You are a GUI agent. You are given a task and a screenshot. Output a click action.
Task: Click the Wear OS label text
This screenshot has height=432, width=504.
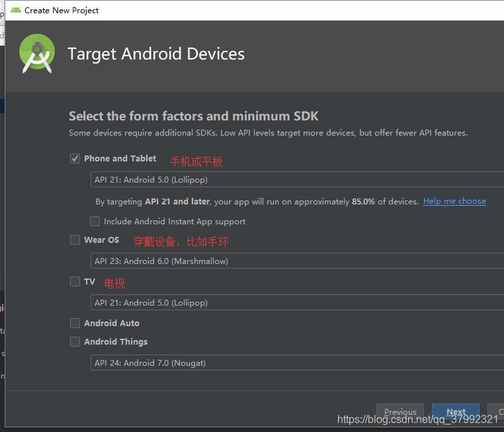(101, 239)
